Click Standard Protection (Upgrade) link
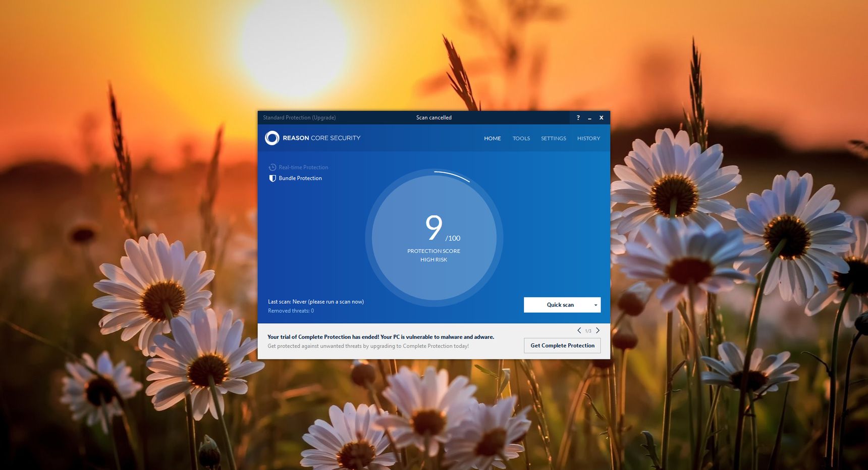 pos(299,118)
